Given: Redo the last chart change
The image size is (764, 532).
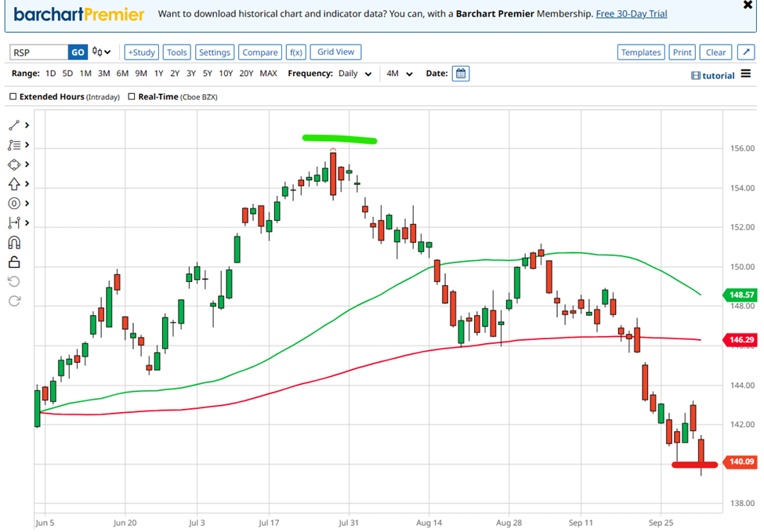Looking at the screenshot, I should [x=13, y=301].
